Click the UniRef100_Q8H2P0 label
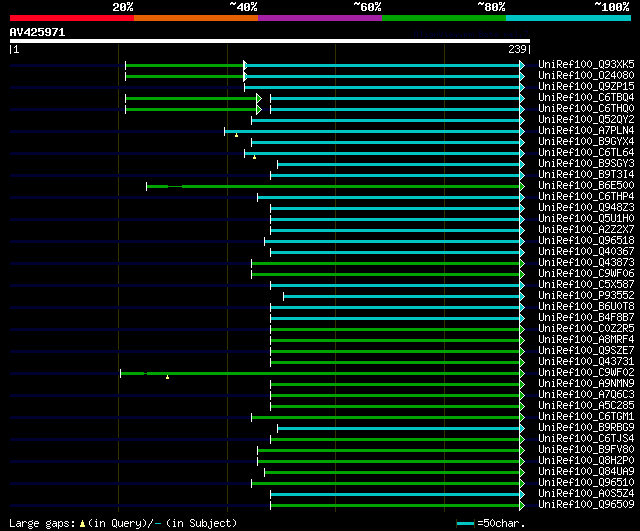This screenshot has width=640, height=531. (586, 461)
